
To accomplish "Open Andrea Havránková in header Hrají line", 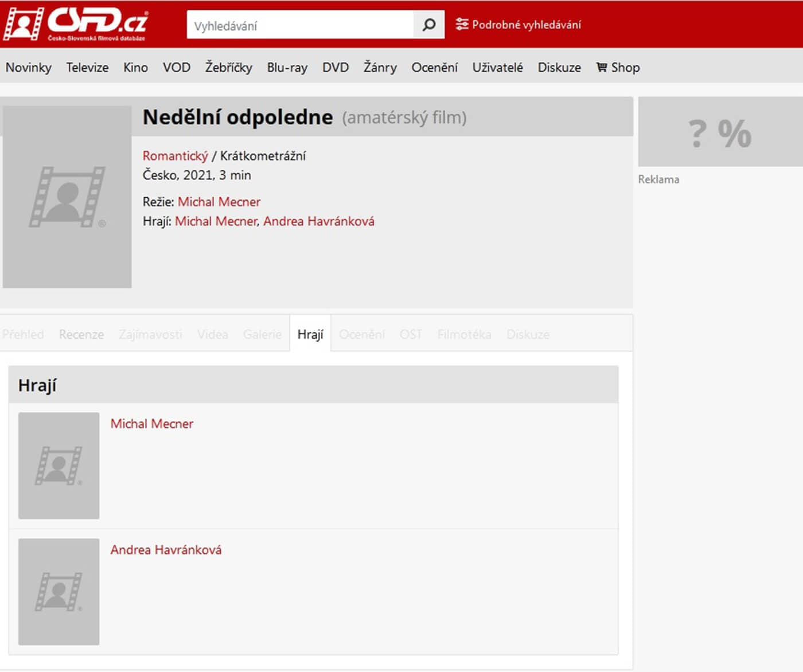I will coord(319,221).
